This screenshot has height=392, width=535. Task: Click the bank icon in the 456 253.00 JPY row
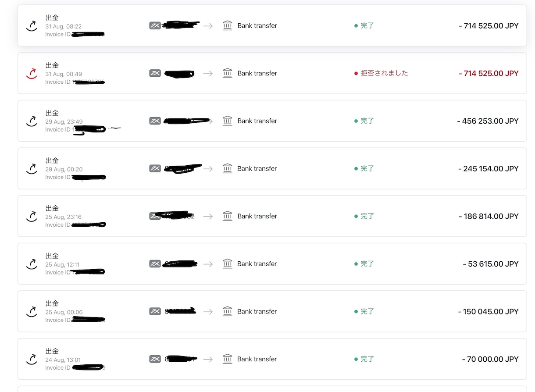tap(227, 121)
